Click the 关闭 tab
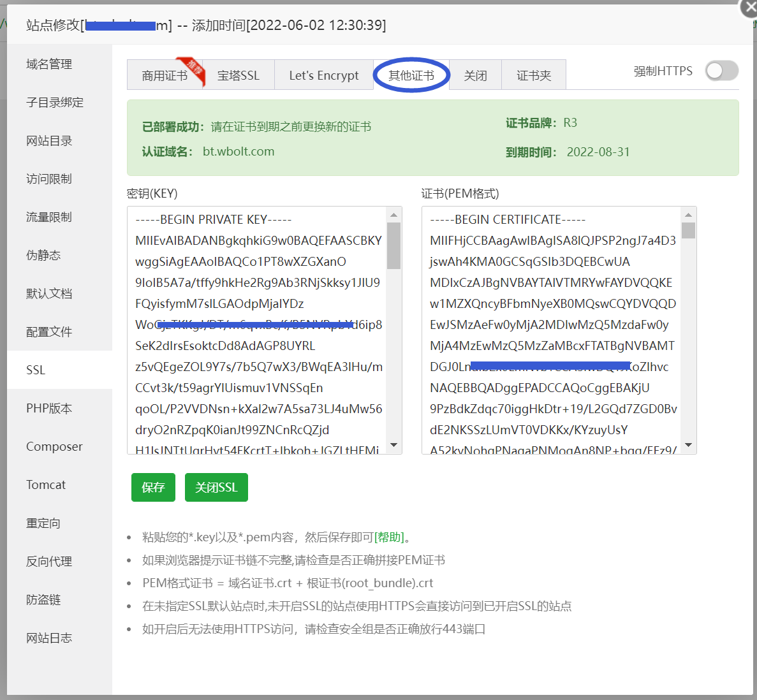The image size is (757, 700). (x=475, y=75)
